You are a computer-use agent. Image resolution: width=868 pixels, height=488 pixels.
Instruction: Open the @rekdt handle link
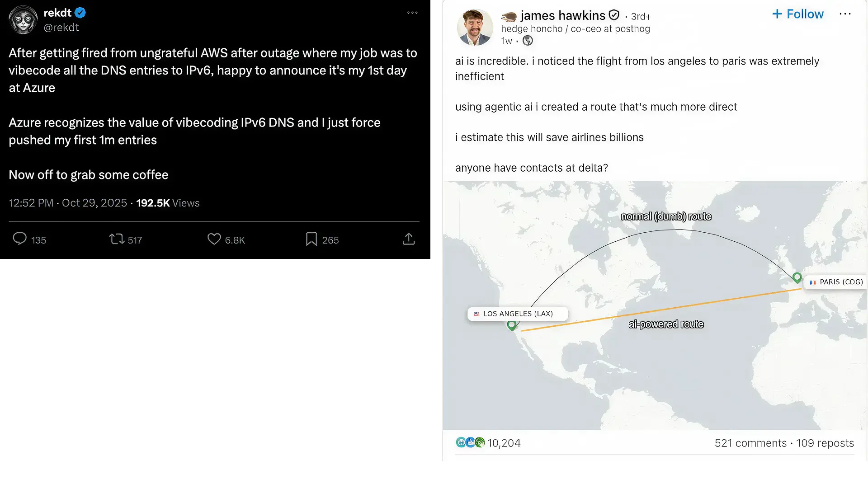tap(61, 28)
